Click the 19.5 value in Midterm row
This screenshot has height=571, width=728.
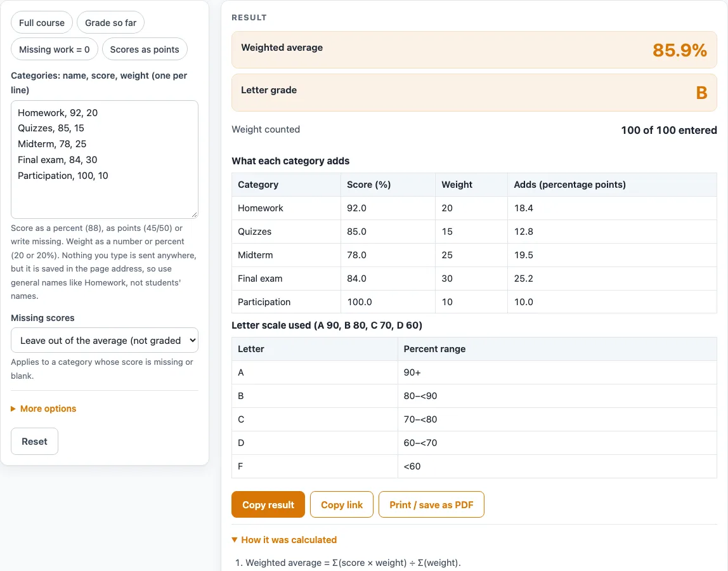pos(523,255)
